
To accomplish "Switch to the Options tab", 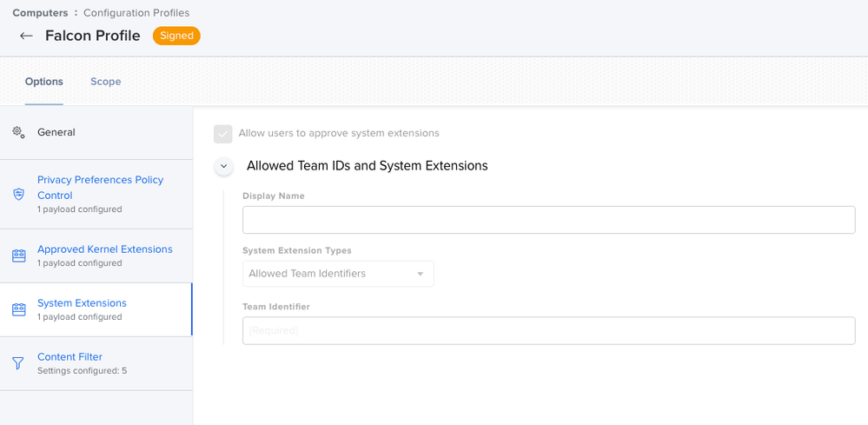I will [43, 82].
